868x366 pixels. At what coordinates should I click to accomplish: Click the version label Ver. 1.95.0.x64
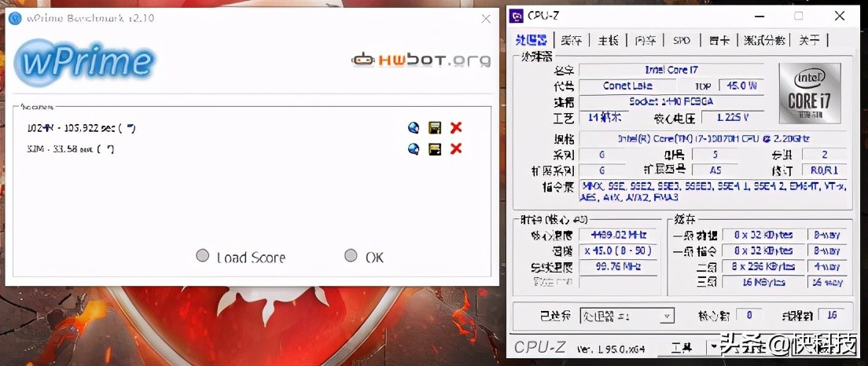coord(611,349)
